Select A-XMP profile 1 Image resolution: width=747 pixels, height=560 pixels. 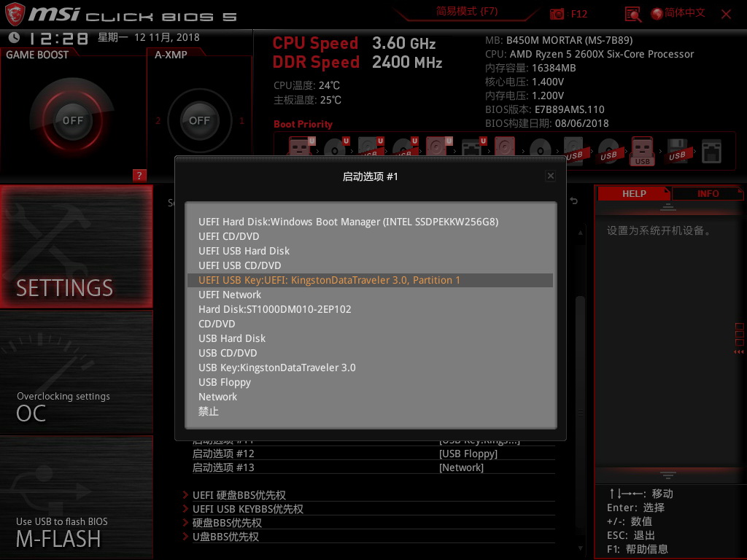(241, 120)
